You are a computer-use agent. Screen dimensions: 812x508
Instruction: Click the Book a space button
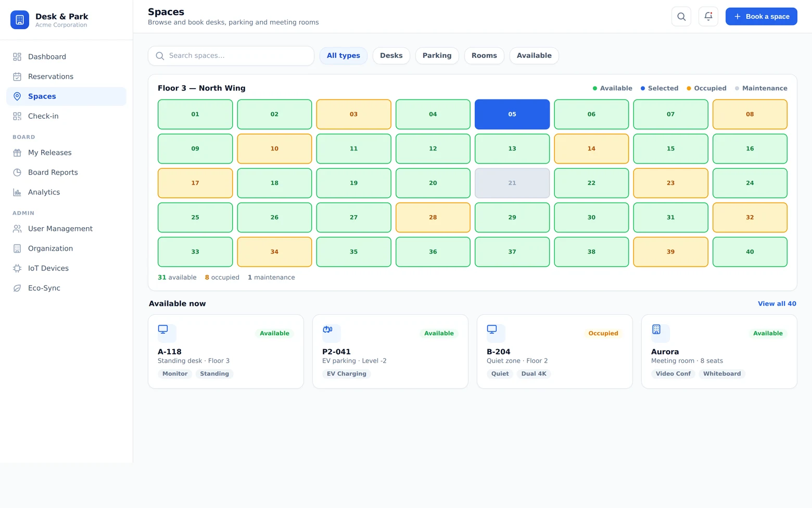point(761,17)
